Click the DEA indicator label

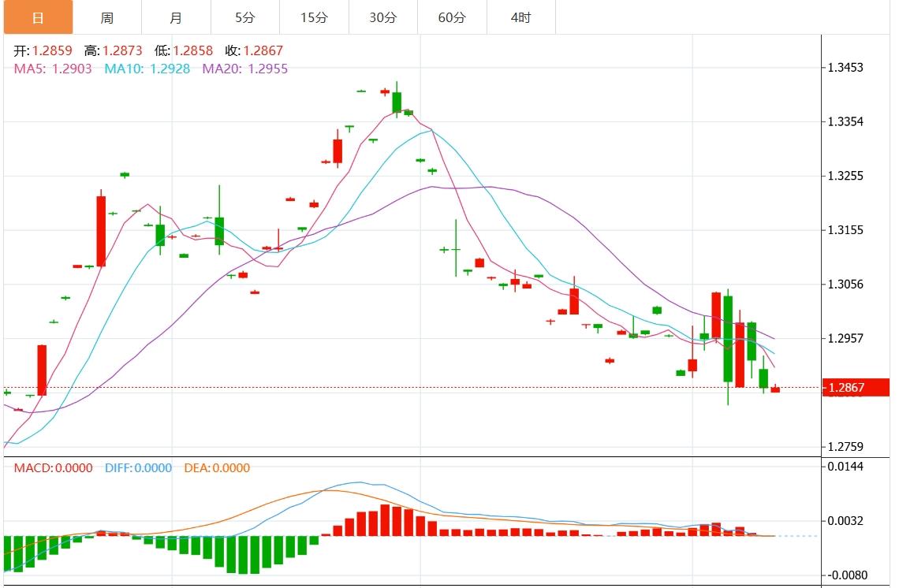point(217,468)
